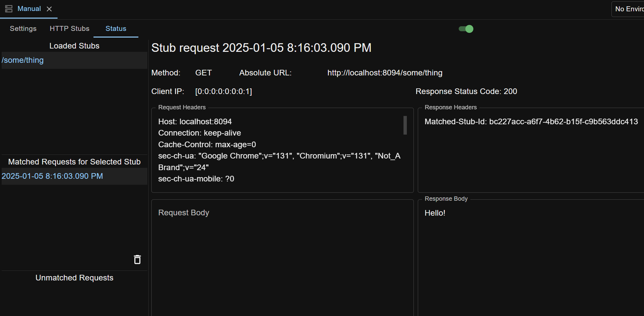644x316 pixels.
Task: Select the /some/thing loaded stub
Action: coord(75,60)
